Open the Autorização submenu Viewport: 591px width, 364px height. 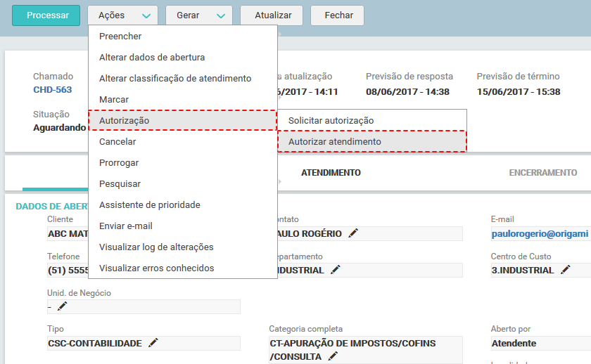[183, 120]
